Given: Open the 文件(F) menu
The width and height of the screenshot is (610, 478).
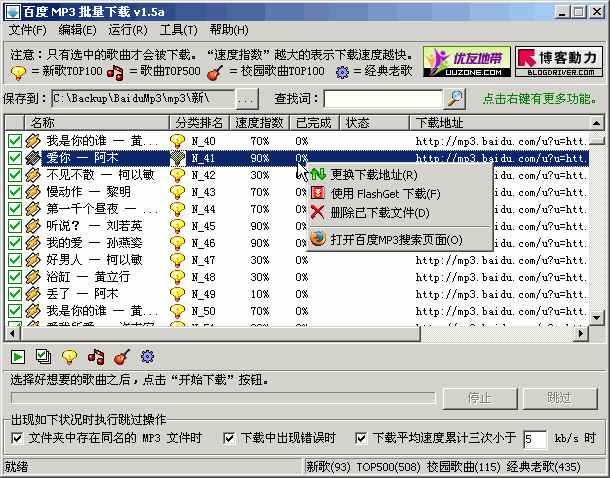Looking at the screenshot, I should (x=27, y=30).
